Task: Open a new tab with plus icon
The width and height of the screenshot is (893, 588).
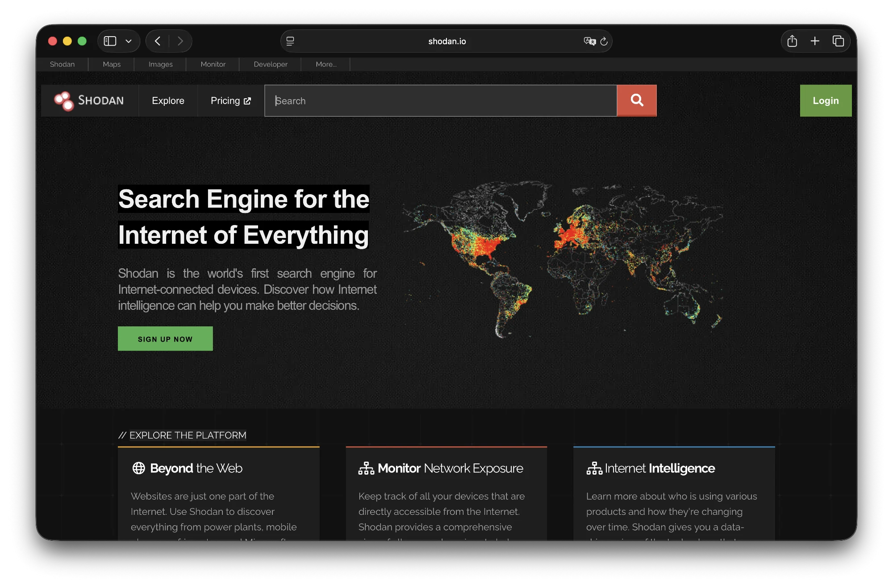Action: pos(815,41)
